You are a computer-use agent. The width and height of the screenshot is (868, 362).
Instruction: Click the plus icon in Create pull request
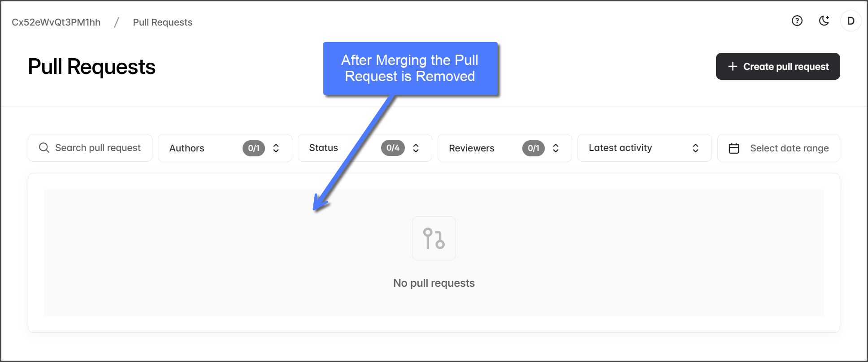pos(733,66)
